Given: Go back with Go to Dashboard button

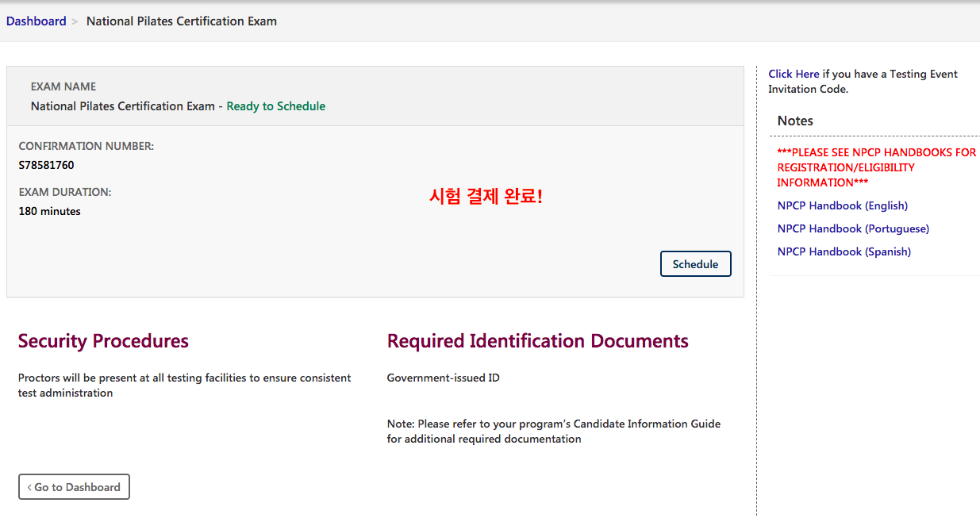Looking at the screenshot, I should 74,487.
